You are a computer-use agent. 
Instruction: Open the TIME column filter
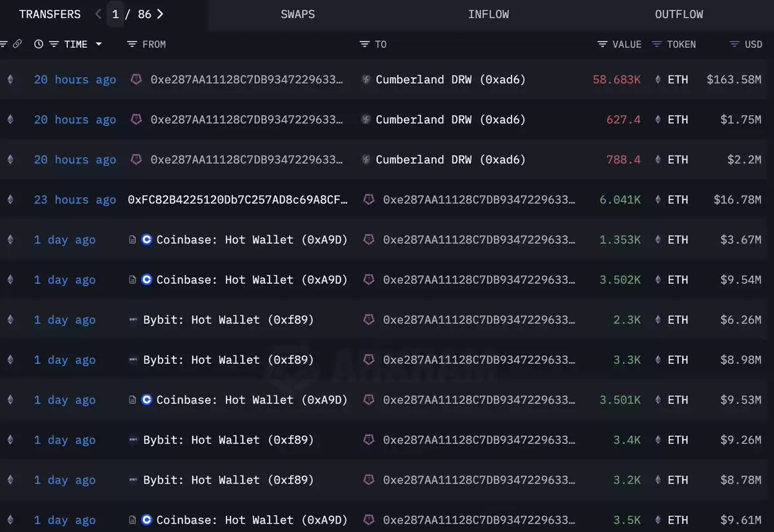tap(54, 44)
